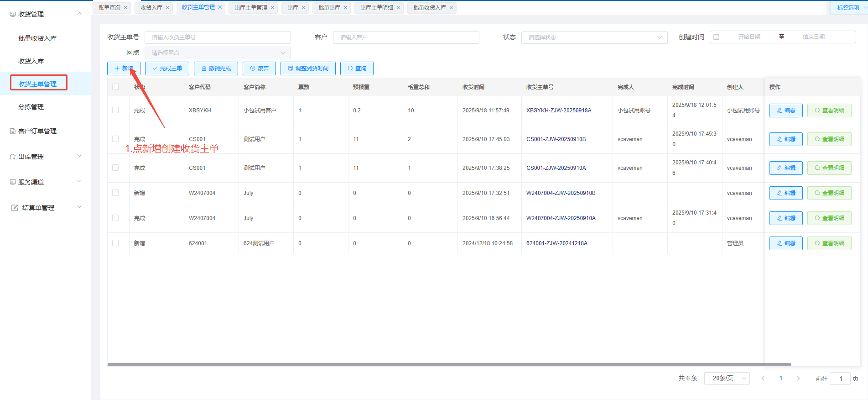Check the row for XBSYKH-ZJW-20250918A
The image size is (868, 400).
tap(115, 111)
